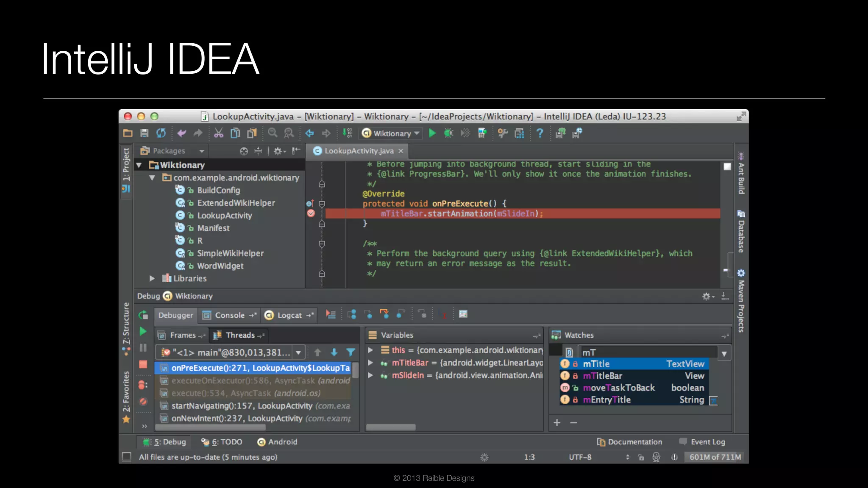Switch to the Frames tab
This screenshot has width=868, height=488.
[181, 335]
